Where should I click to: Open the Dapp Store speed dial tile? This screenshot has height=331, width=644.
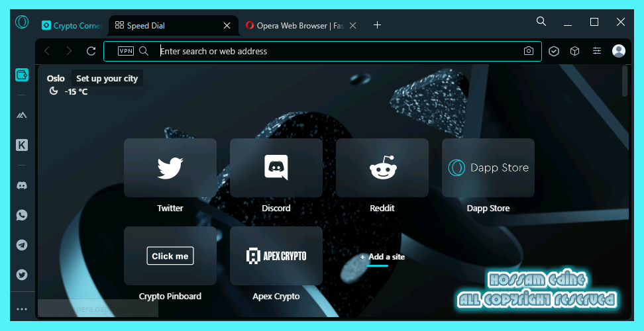(488, 167)
